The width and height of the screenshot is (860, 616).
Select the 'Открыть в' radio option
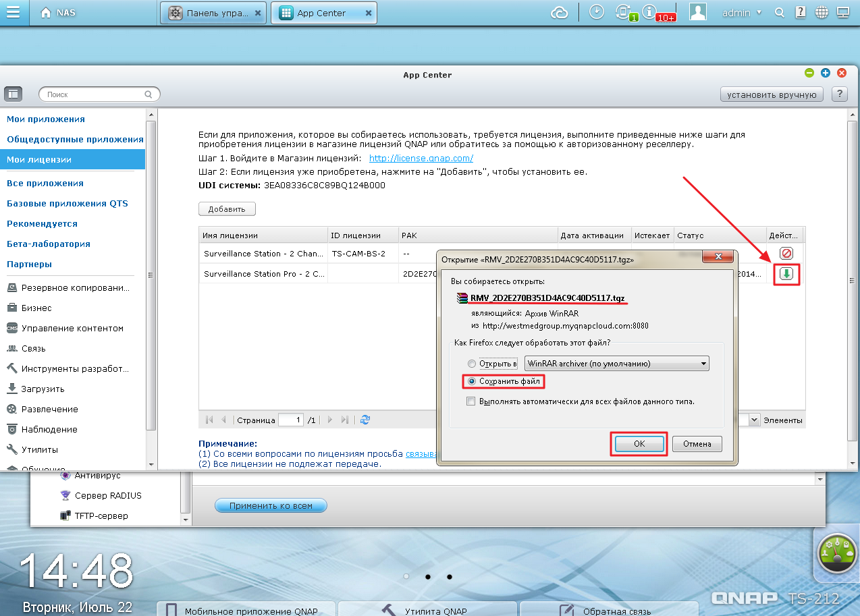coord(471,364)
